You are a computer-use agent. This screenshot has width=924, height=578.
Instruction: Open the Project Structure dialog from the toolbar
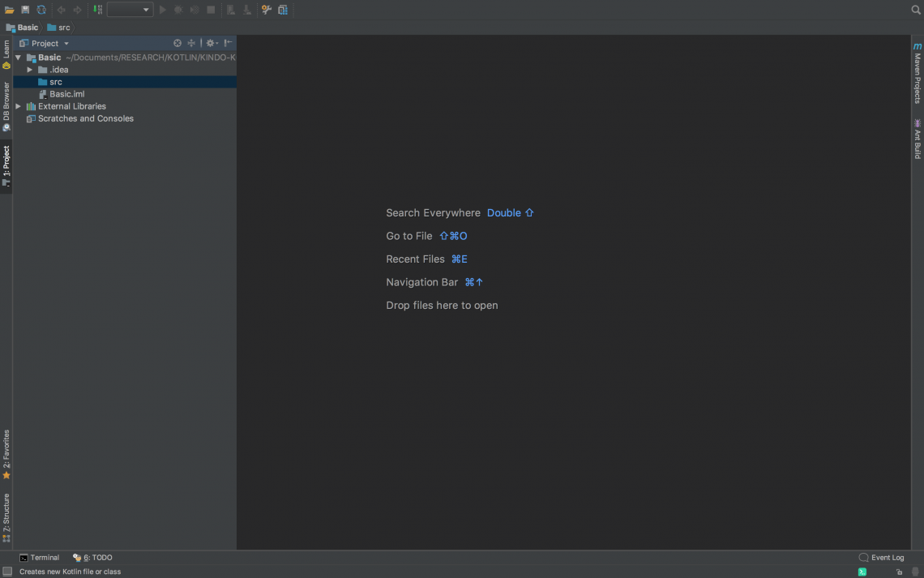[x=282, y=9]
